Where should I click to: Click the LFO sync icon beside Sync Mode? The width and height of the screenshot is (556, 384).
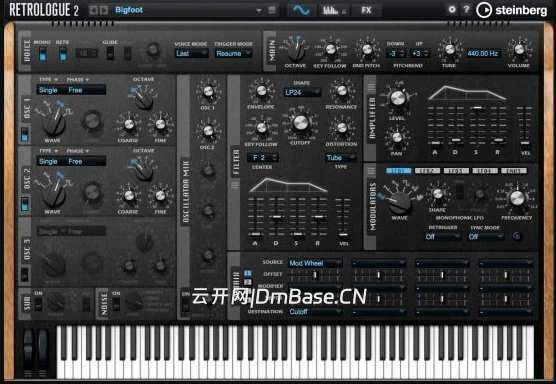tap(516, 236)
